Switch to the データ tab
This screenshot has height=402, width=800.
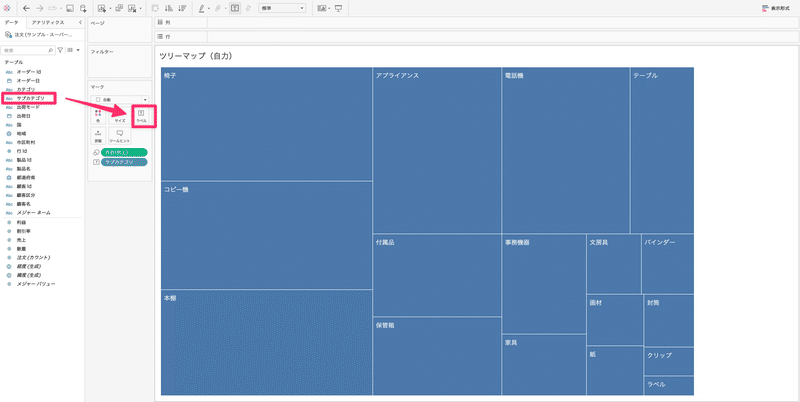tap(11, 22)
